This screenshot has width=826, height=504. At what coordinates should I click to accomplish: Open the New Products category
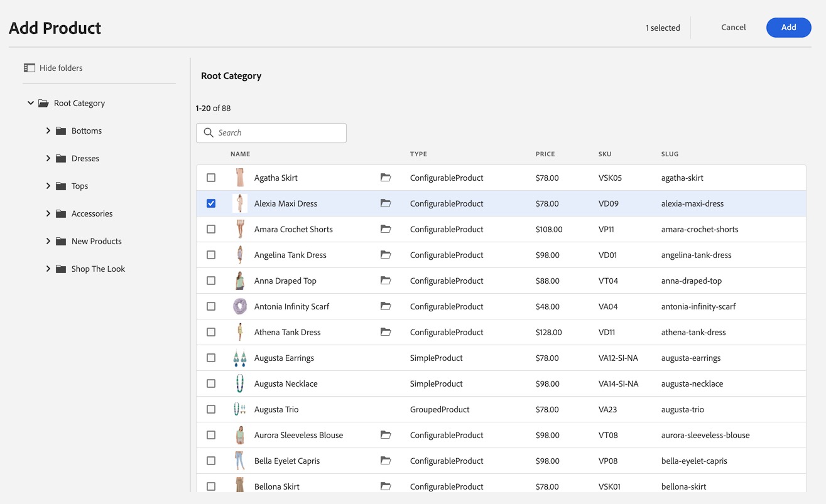click(x=96, y=242)
